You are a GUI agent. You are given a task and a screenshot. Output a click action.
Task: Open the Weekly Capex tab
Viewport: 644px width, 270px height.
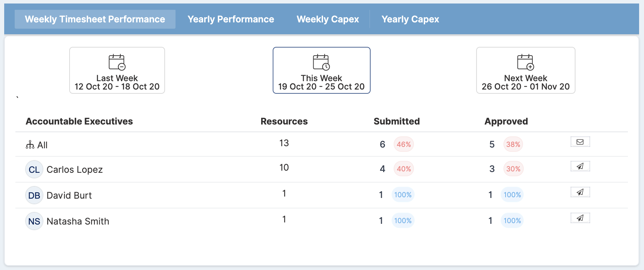328,19
